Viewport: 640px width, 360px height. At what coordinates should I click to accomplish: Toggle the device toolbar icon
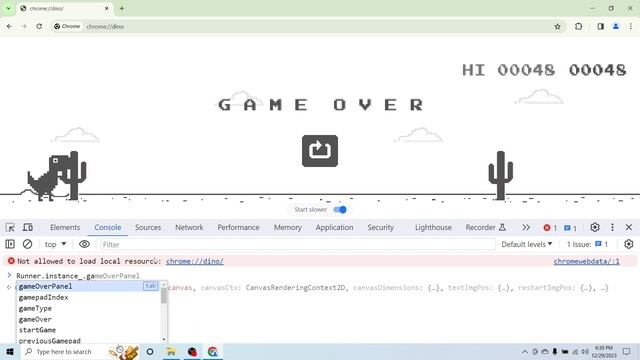[x=28, y=227]
